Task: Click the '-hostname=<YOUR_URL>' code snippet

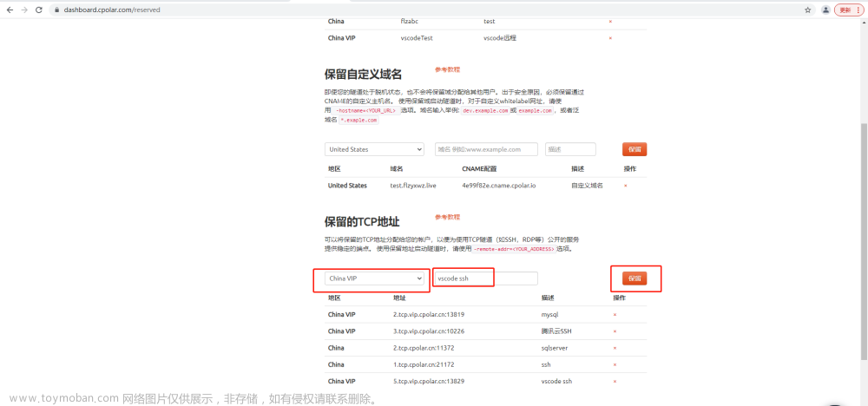Action: [x=366, y=111]
